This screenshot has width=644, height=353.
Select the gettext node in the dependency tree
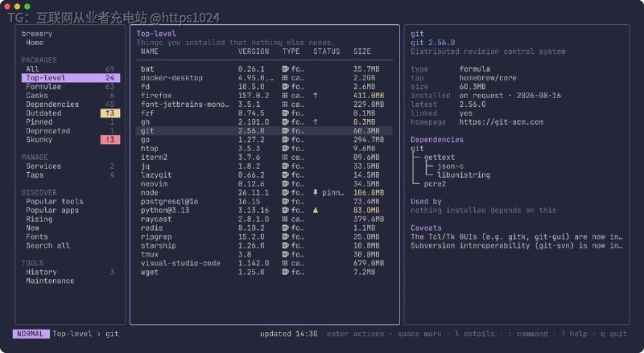pos(439,158)
